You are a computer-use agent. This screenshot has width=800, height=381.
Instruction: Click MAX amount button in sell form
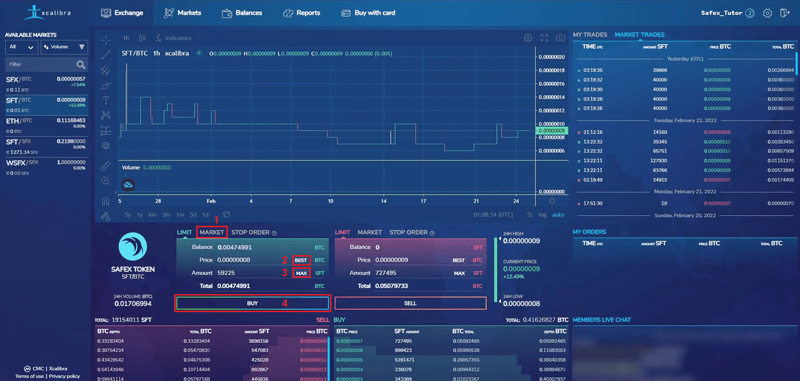459,273
